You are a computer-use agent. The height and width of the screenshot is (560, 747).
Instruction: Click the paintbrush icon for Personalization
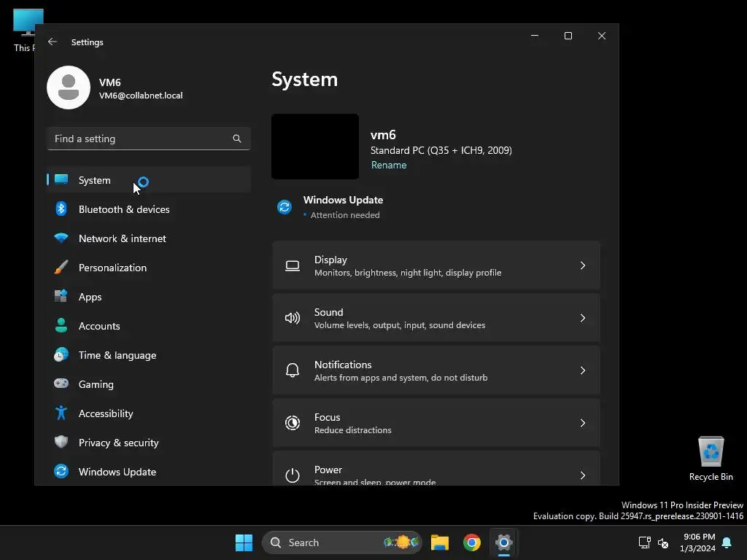61,267
